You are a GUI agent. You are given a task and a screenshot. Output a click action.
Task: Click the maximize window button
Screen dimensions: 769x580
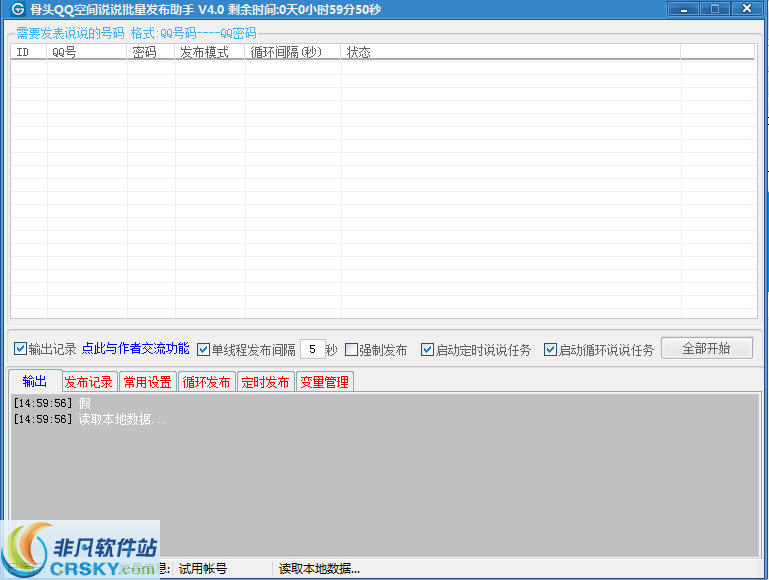(x=715, y=9)
